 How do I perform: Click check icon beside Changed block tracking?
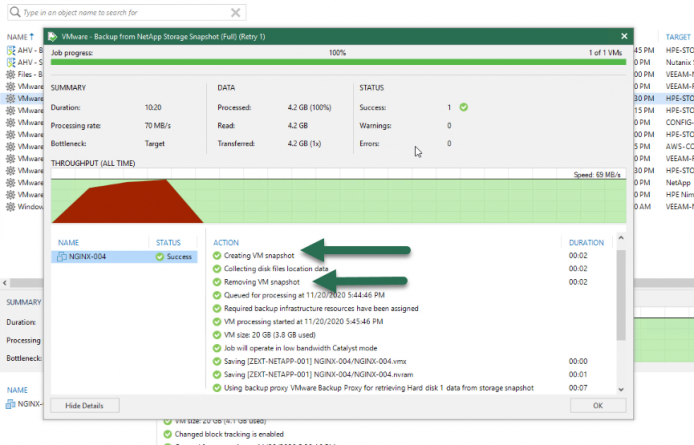pyautogui.click(x=168, y=434)
